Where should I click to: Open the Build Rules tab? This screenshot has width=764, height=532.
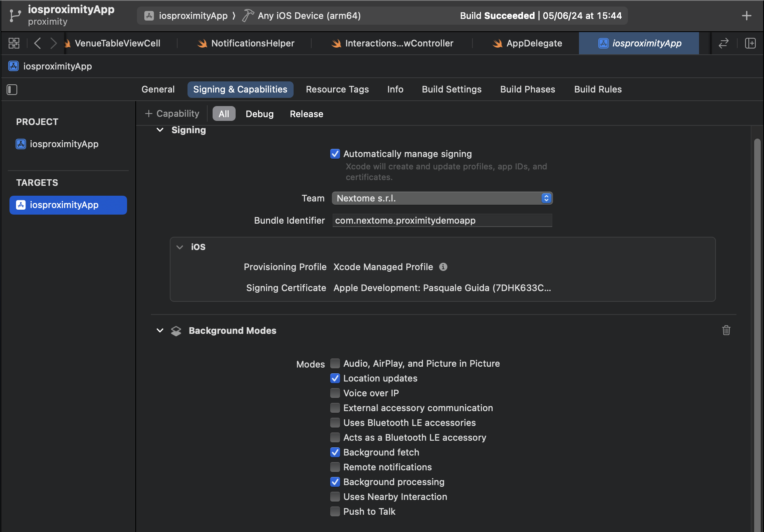[x=598, y=89]
